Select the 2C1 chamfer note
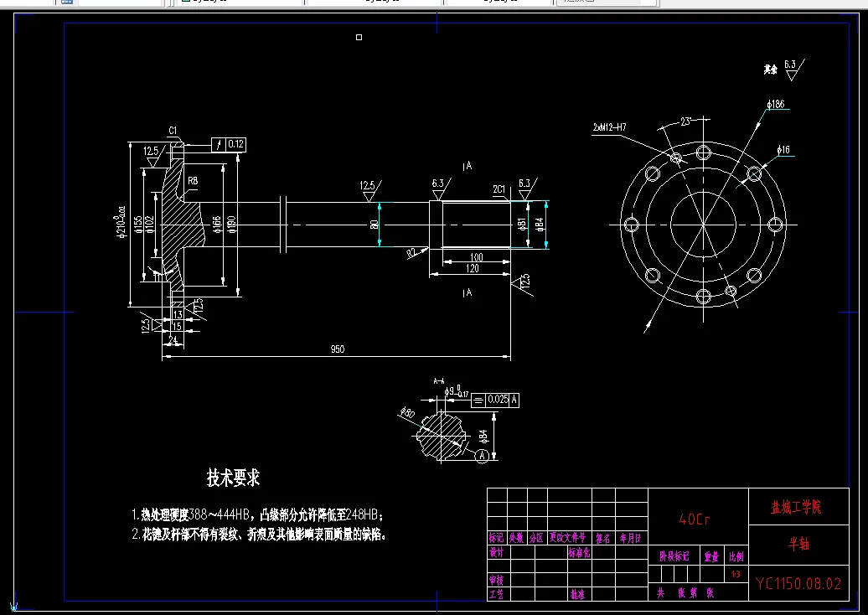Image resolution: width=868 pixels, height=615 pixels. click(499, 189)
